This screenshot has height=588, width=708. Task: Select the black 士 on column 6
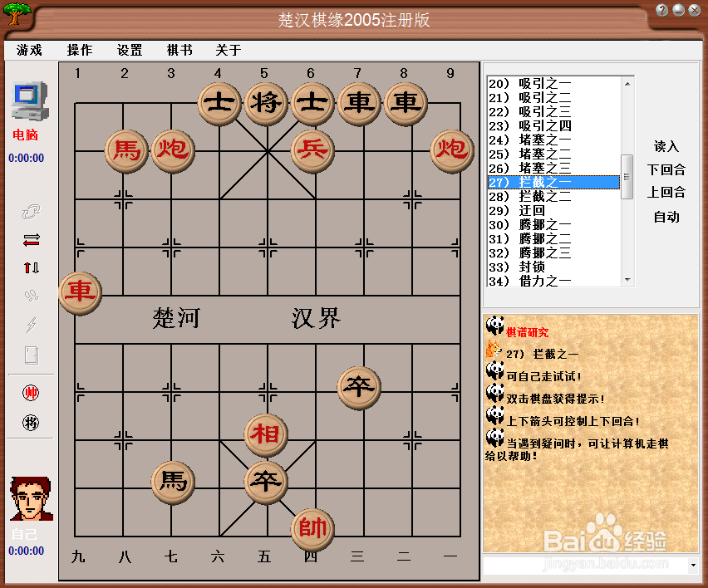tap(312, 104)
